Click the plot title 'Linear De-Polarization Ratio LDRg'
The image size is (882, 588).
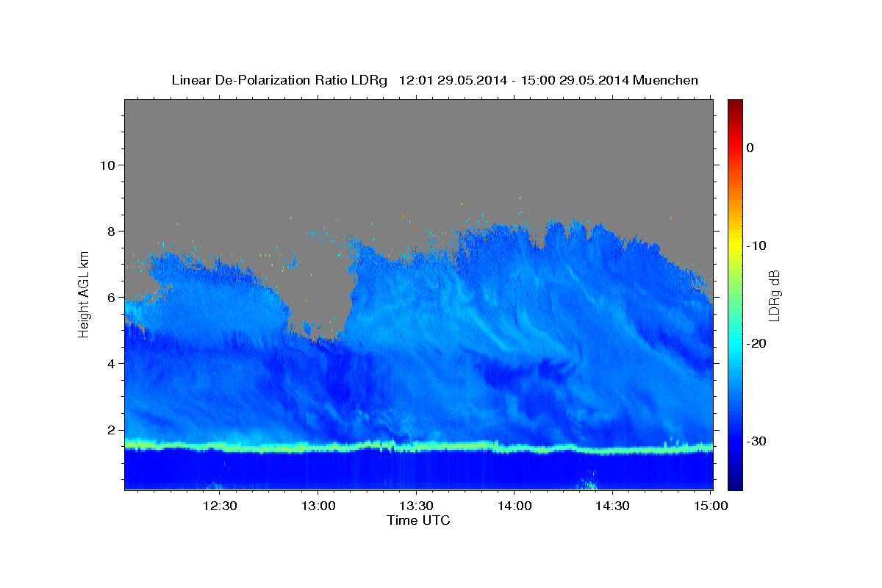pos(279,80)
